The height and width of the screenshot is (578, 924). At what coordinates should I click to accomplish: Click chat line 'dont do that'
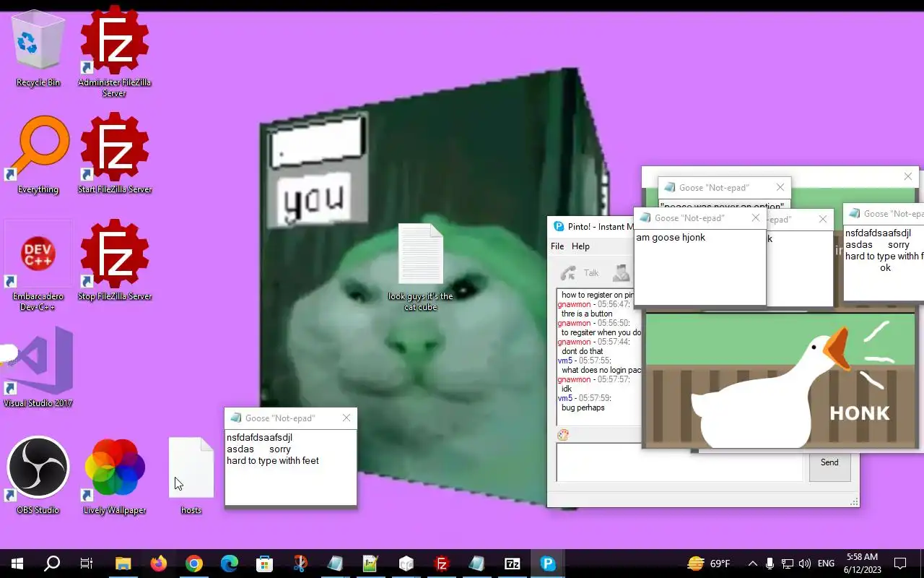(x=583, y=351)
